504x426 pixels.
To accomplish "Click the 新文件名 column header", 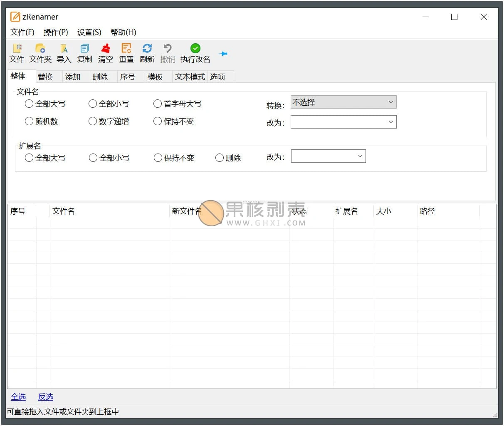I will tap(230, 211).
